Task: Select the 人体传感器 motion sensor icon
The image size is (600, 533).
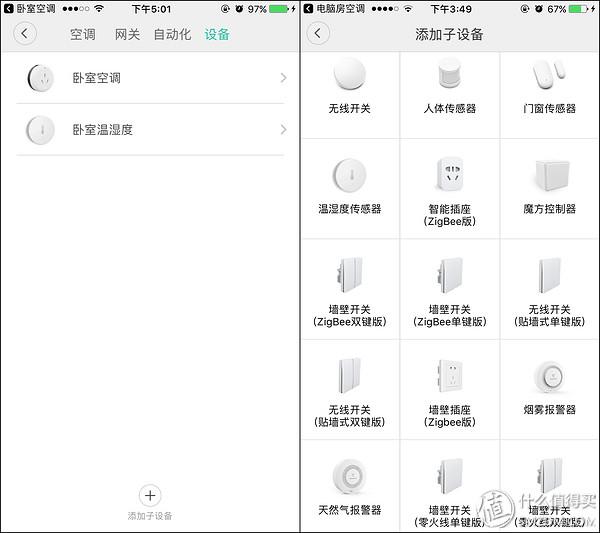Action: pyautogui.click(x=450, y=75)
